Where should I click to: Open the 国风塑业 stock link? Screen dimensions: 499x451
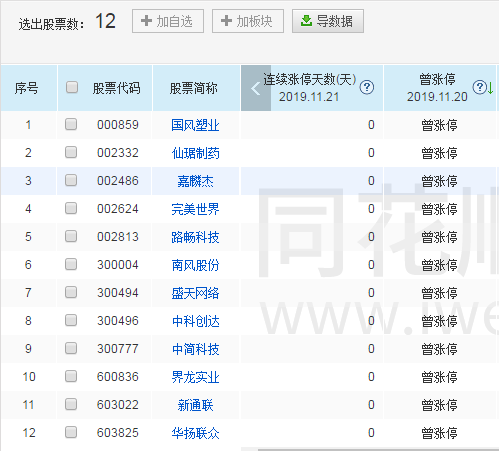pos(195,125)
